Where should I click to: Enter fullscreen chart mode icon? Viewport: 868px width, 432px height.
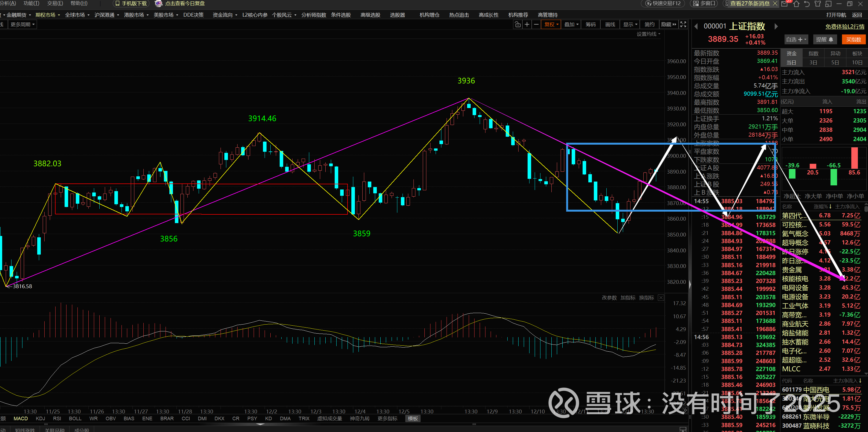pyautogui.click(x=683, y=24)
